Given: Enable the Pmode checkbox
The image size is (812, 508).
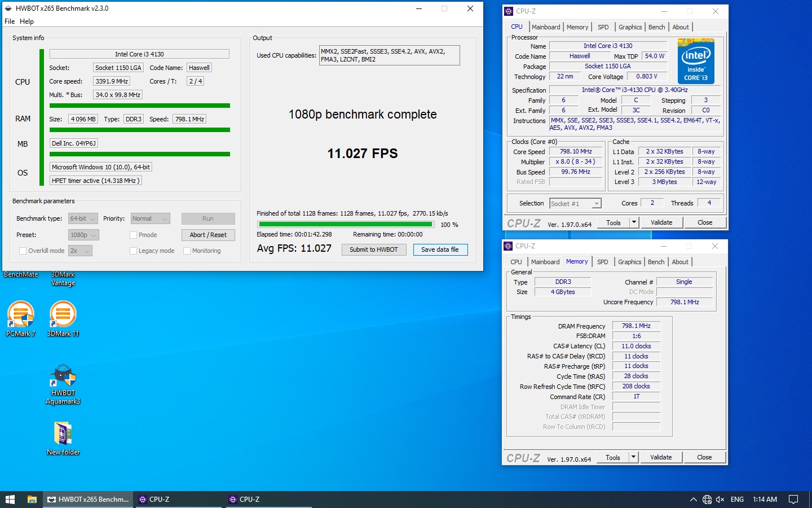Looking at the screenshot, I should click(x=134, y=235).
